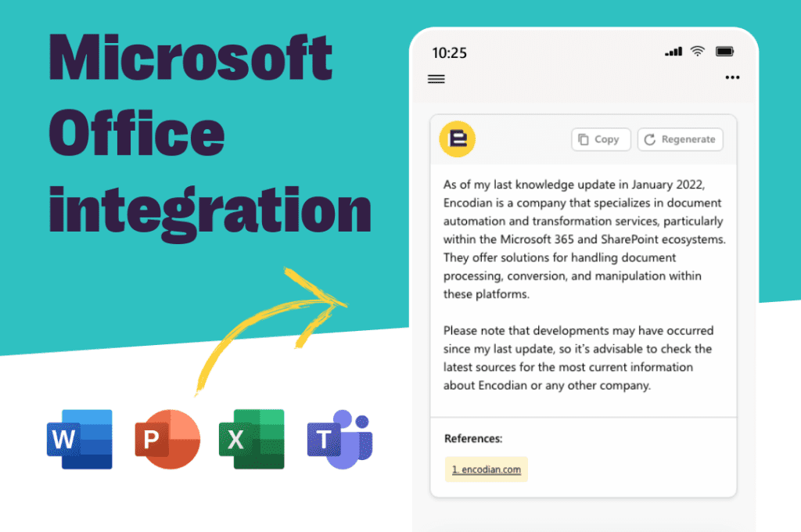Screen dimensions: 801x532
Task: Click the yellow Encodian avatar logo
Action: 457,139
